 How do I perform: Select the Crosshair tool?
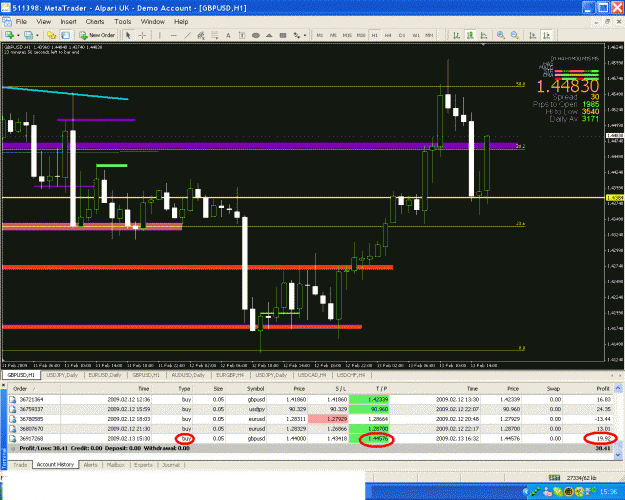(142, 35)
